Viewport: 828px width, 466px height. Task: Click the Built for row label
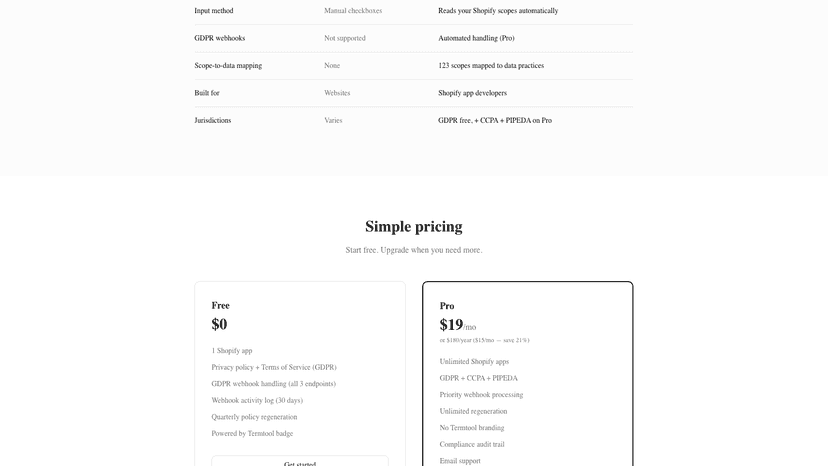click(x=207, y=93)
